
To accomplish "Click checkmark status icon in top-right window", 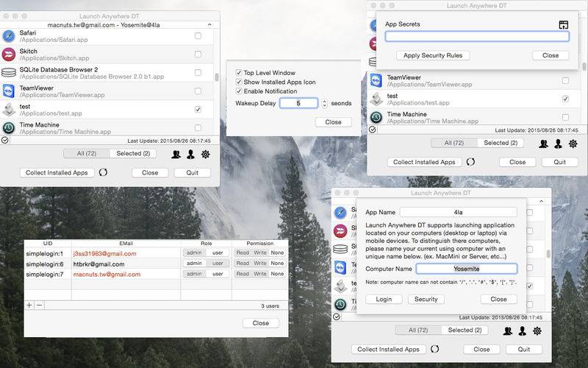I will coord(373,130).
